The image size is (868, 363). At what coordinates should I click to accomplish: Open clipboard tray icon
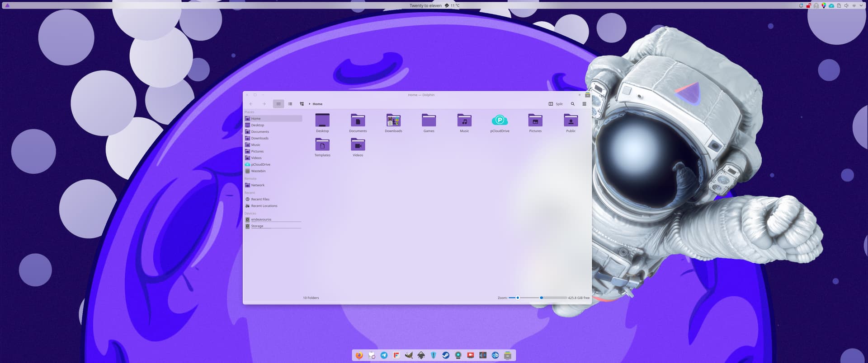(839, 5)
